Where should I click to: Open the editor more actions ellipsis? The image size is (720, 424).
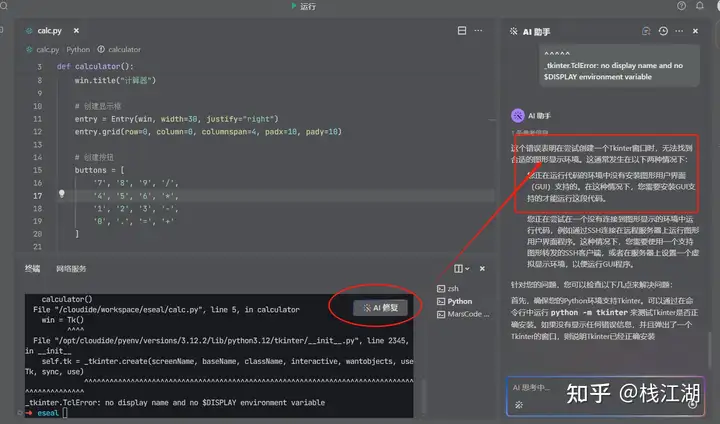(x=478, y=30)
